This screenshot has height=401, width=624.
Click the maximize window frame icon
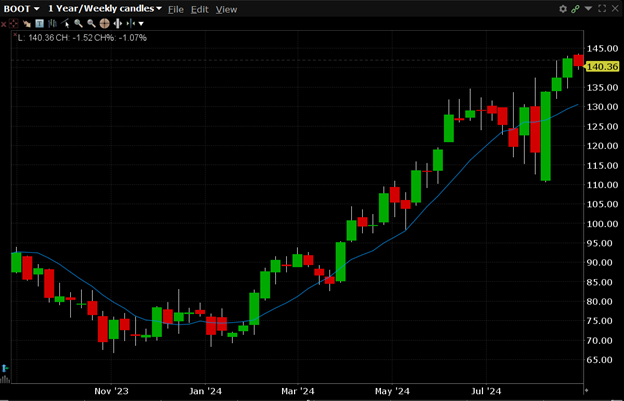click(602, 8)
